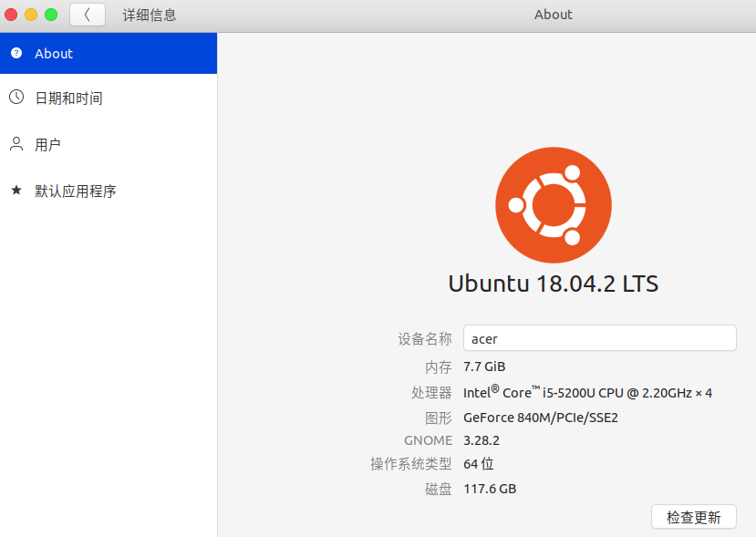
Task: Open 默认应用程序 panel
Action: [109, 191]
